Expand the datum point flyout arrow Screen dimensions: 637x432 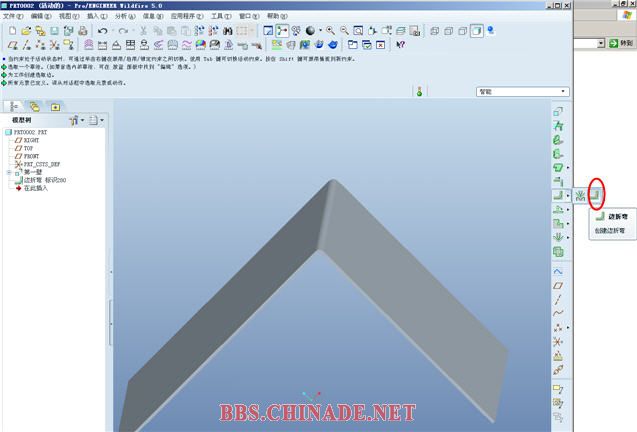tap(568, 328)
